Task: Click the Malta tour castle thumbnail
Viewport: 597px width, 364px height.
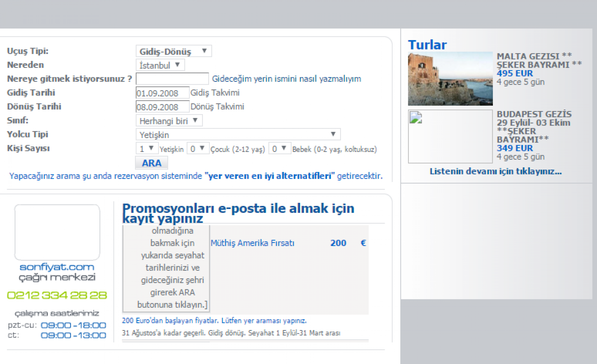Action: 450,79
